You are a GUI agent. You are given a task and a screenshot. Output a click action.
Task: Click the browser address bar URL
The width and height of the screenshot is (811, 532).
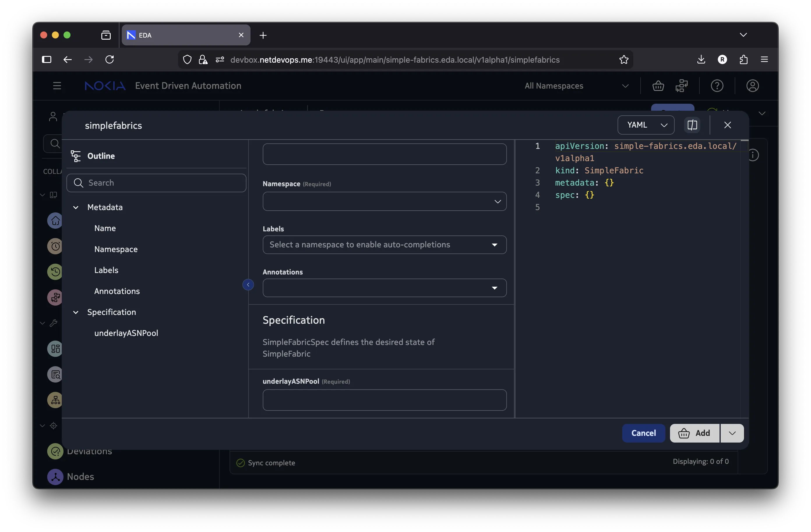pyautogui.click(x=395, y=60)
